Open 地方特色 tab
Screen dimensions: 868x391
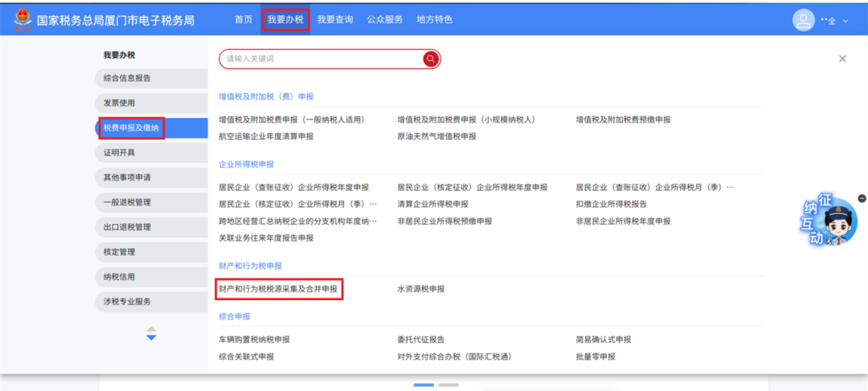[435, 20]
